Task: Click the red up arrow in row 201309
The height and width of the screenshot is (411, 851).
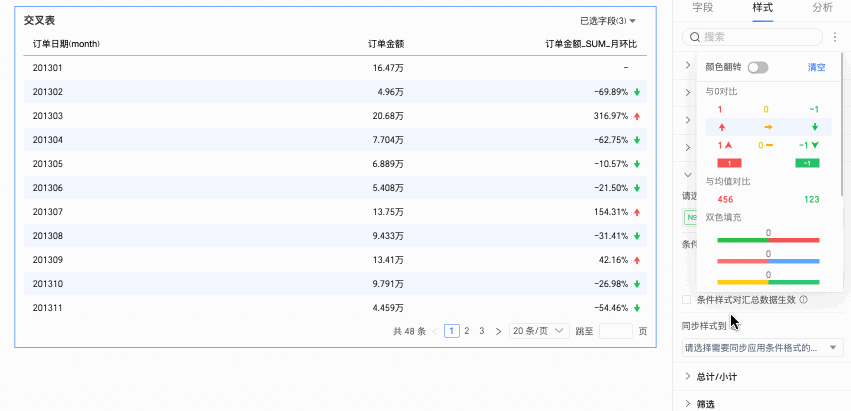Action: click(x=637, y=260)
